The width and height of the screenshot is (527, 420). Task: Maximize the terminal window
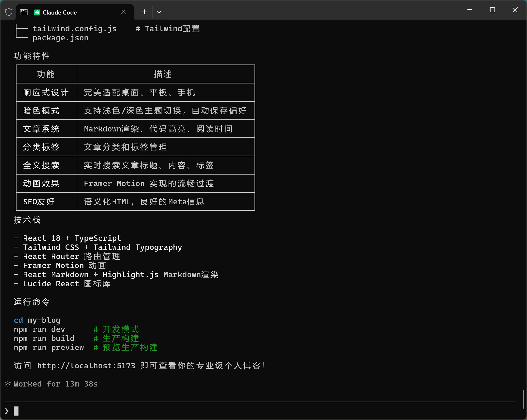tap(492, 10)
